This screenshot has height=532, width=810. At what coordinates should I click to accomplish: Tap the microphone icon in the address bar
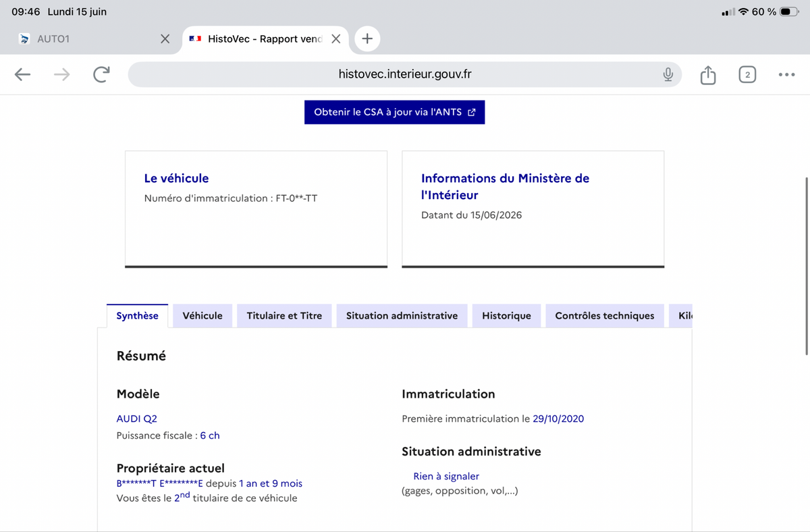click(668, 74)
